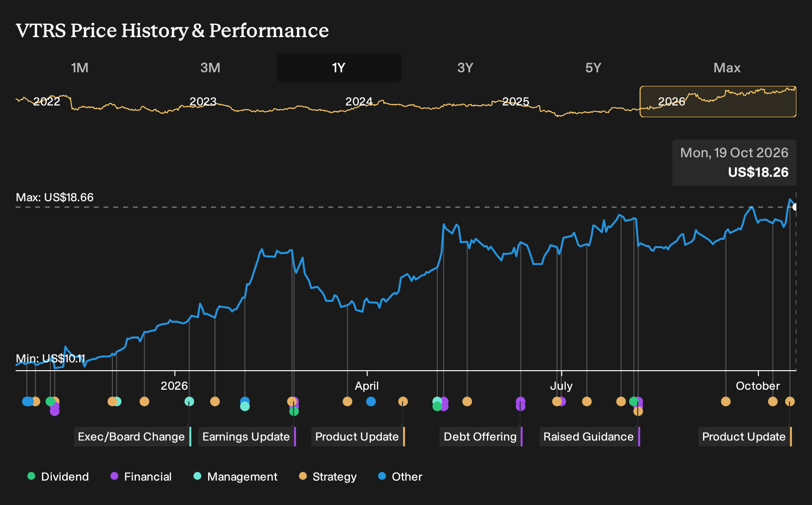Click the white current price point marker
Image resolution: width=812 pixels, height=505 pixels.
(795, 207)
